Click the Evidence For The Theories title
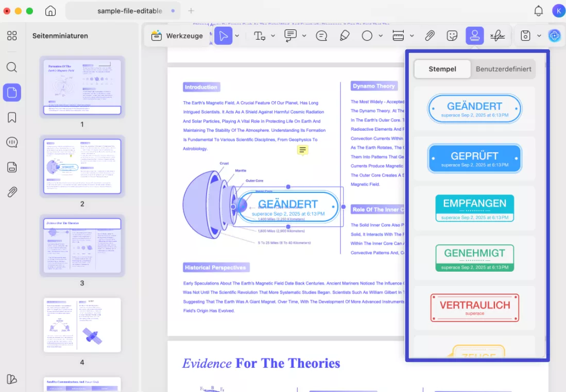Screen dimensions: 566x392 tap(261, 363)
